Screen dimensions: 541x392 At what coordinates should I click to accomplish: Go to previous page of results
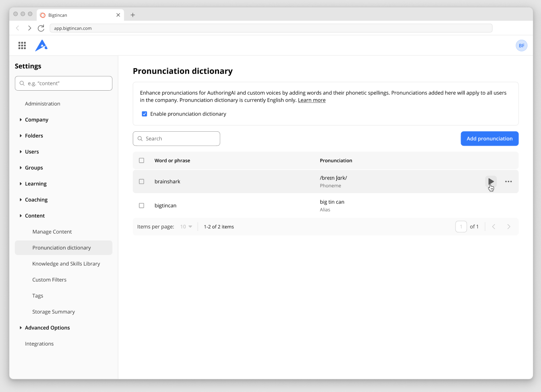pos(494,226)
